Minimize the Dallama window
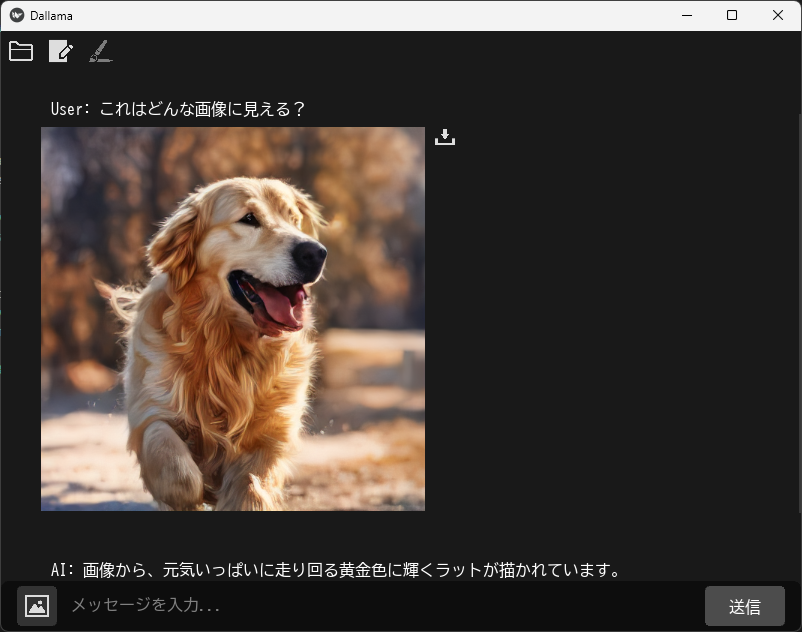The width and height of the screenshot is (802, 632). click(687, 15)
